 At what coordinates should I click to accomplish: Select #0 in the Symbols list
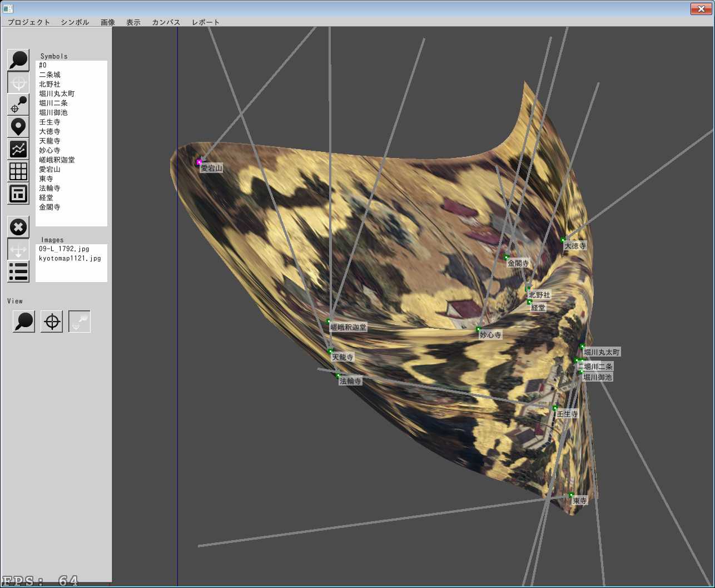pyautogui.click(x=71, y=66)
